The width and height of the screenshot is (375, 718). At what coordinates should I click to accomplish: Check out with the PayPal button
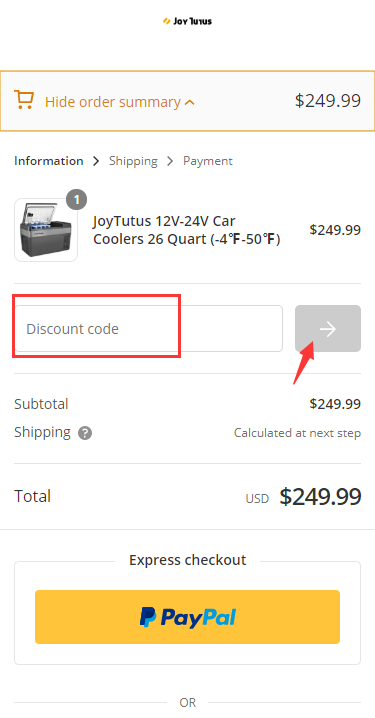[x=187, y=617]
